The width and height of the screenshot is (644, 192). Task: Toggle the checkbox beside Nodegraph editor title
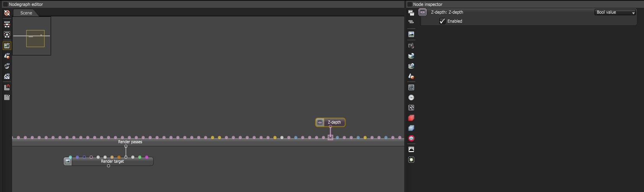5,4
